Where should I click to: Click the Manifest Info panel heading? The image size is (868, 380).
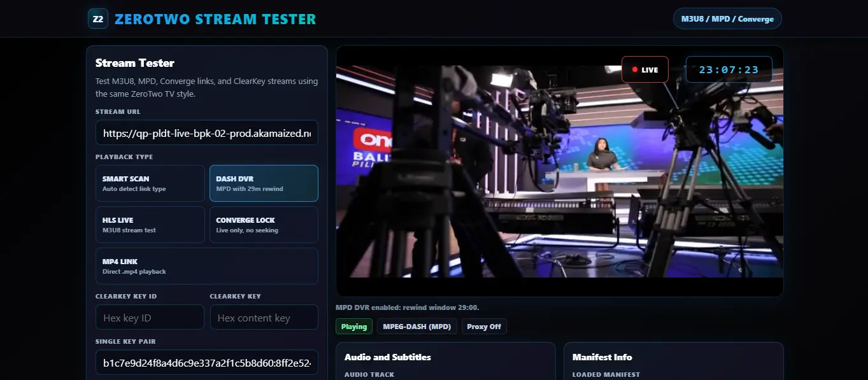[602, 357]
